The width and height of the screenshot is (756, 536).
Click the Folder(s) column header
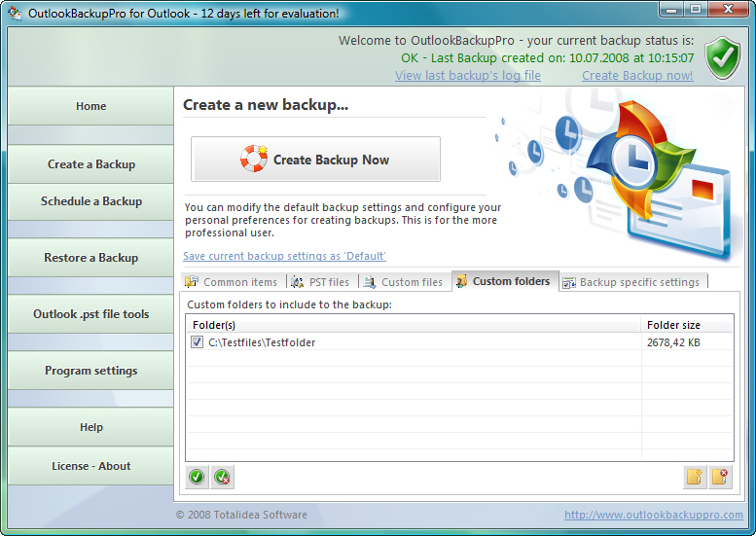click(x=414, y=325)
